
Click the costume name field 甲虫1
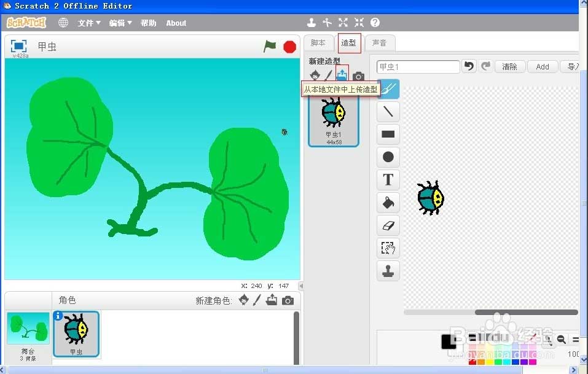click(x=418, y=67)
